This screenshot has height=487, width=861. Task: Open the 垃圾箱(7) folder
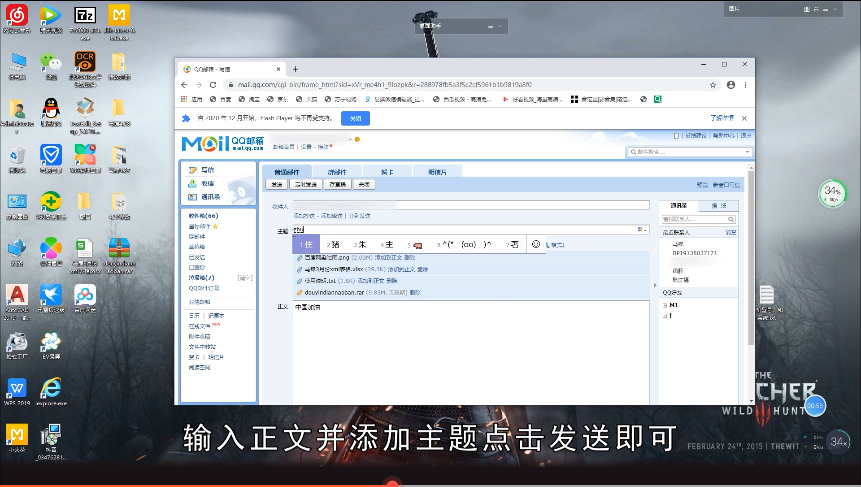pyautogui.click(x=202, y=278)
